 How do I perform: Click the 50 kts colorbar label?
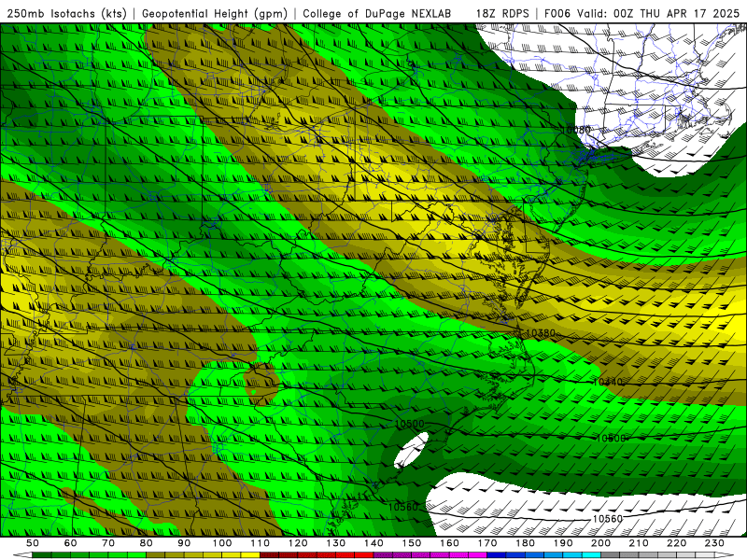(x=33, y=543)
